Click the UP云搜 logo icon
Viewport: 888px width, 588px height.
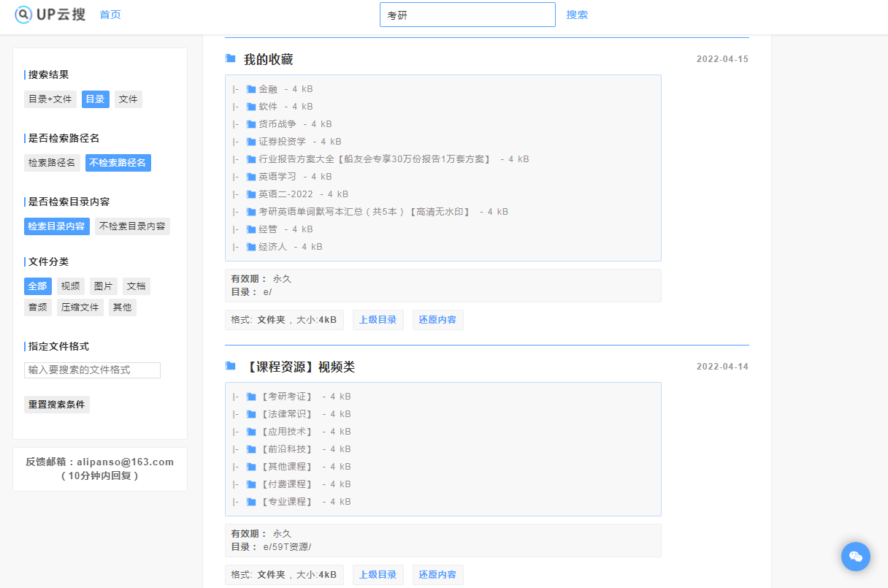coord(24,14)
